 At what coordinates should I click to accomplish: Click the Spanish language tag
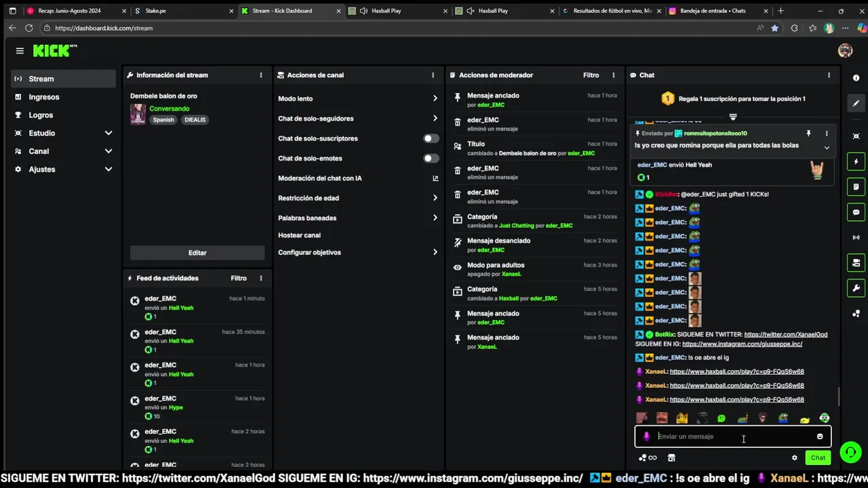(163, 120)
